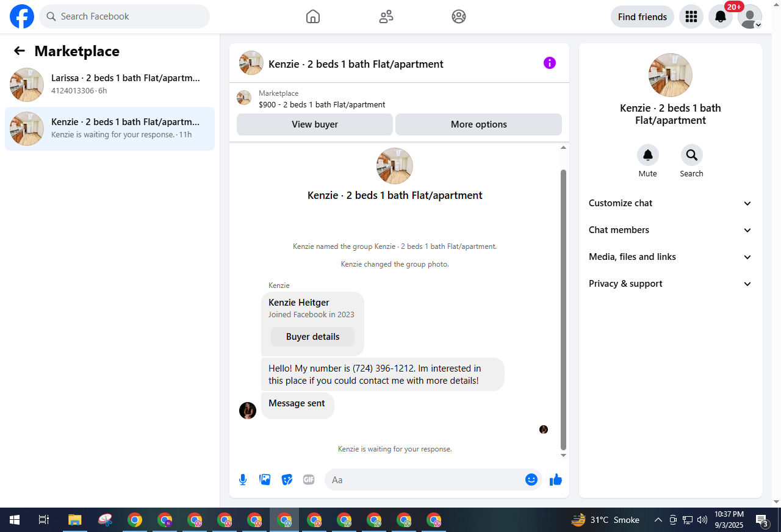781x532 pixels.
Task: Click the Meet Now camera icon in system tray
Action: point(673,520)
